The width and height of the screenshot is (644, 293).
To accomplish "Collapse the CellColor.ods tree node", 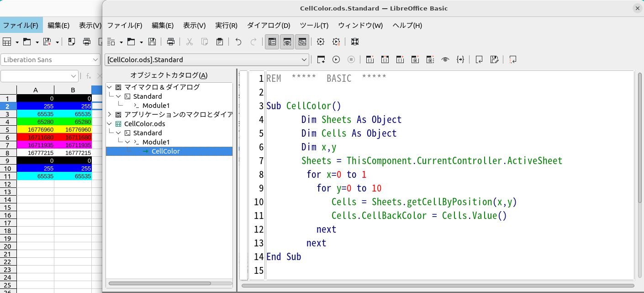I will click(109, 123).
